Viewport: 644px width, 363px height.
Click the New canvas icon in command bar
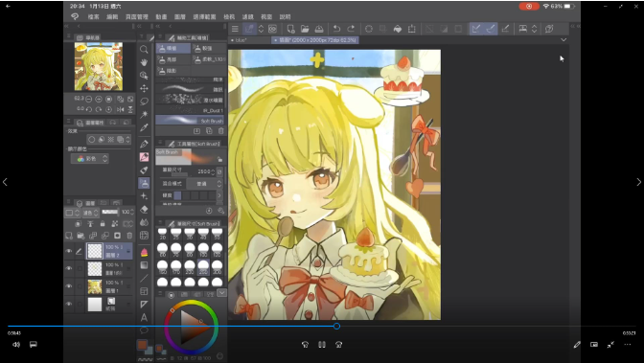(x=290, y=29)
